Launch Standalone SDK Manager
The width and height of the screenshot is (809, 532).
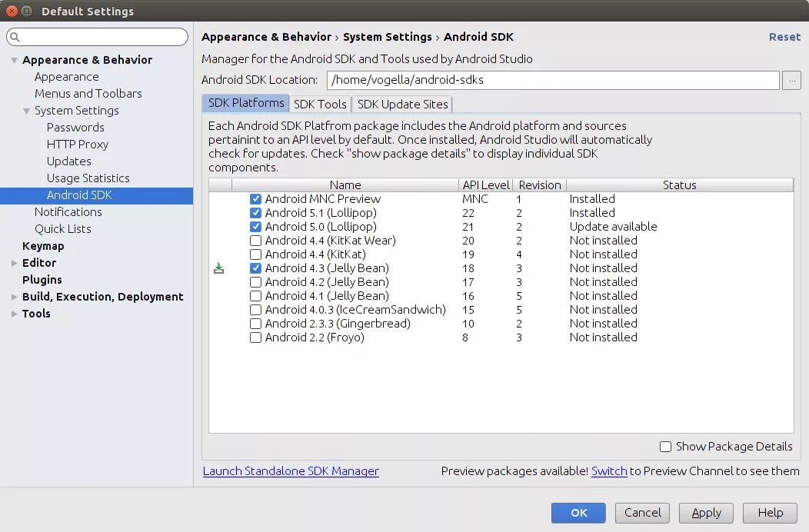(291, 471)
